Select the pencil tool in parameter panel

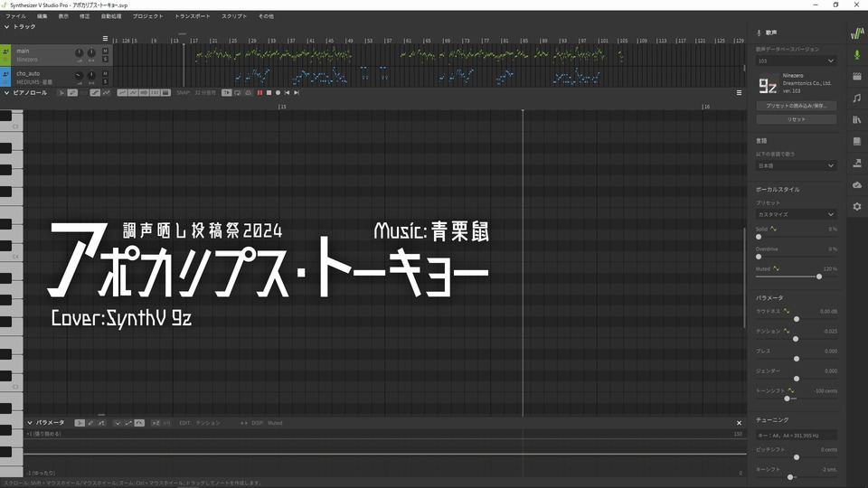coord(90,423)
